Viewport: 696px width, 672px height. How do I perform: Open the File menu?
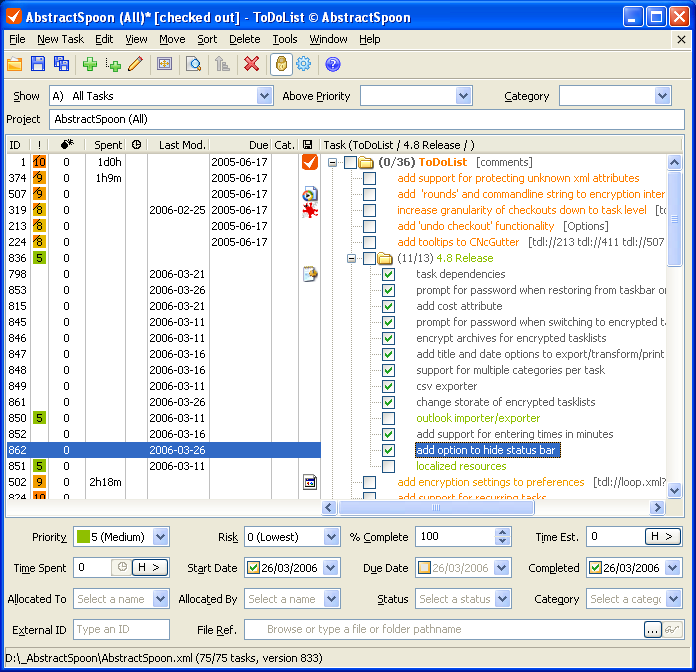(x=17, y=39)
